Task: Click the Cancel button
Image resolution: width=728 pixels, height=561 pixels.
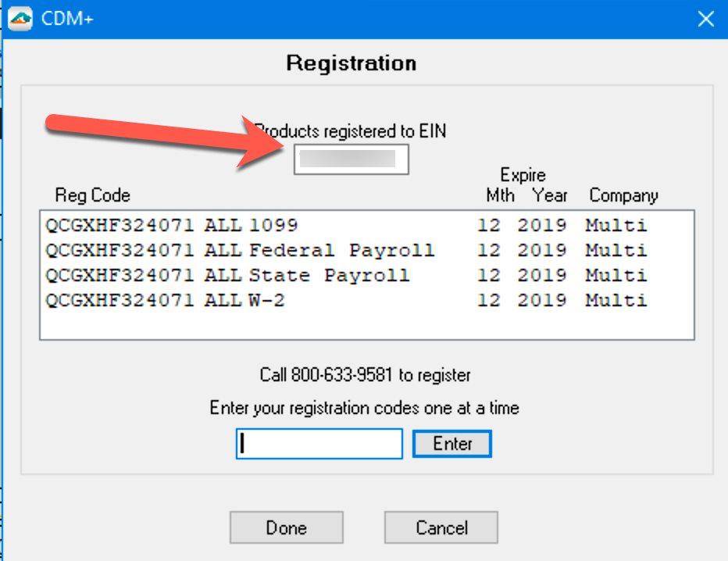Action: [441, 527]
